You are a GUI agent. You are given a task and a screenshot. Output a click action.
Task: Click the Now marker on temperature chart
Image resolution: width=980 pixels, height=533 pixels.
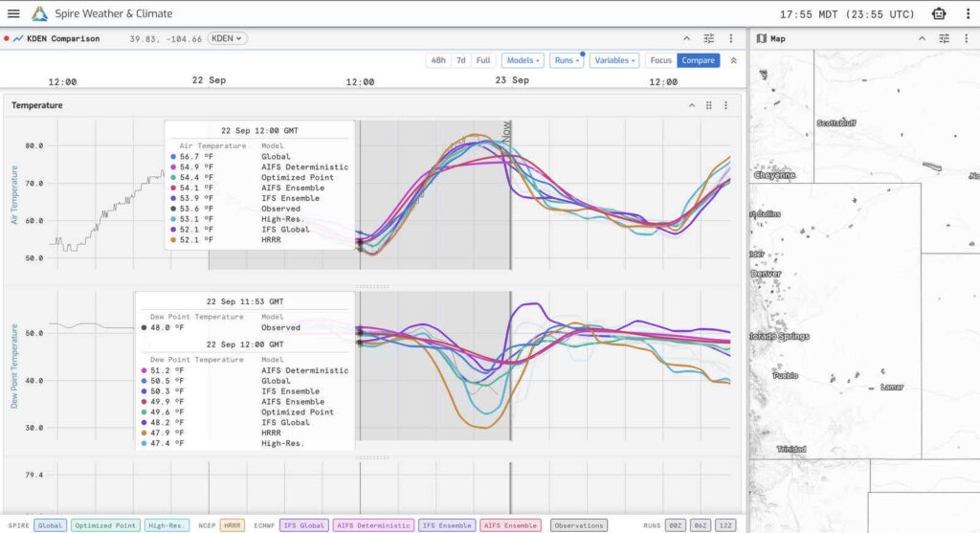click(507, 130)
